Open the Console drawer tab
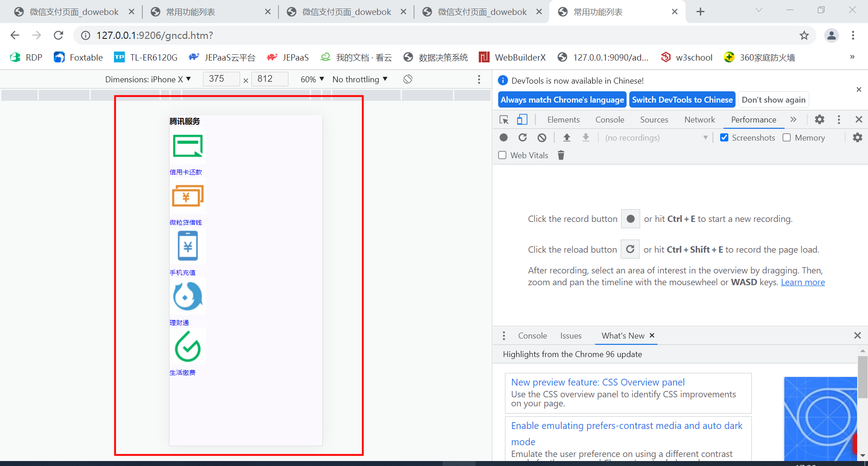 click(533, 335)
